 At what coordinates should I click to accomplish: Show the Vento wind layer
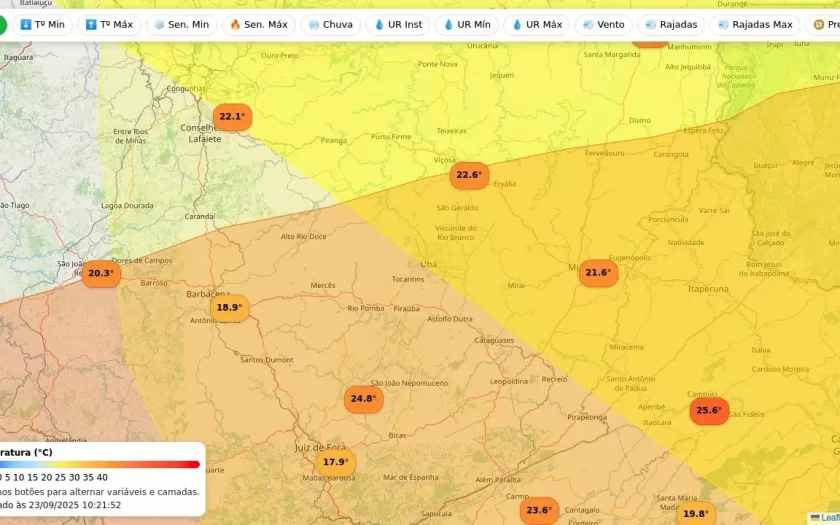tap(604, 24)
